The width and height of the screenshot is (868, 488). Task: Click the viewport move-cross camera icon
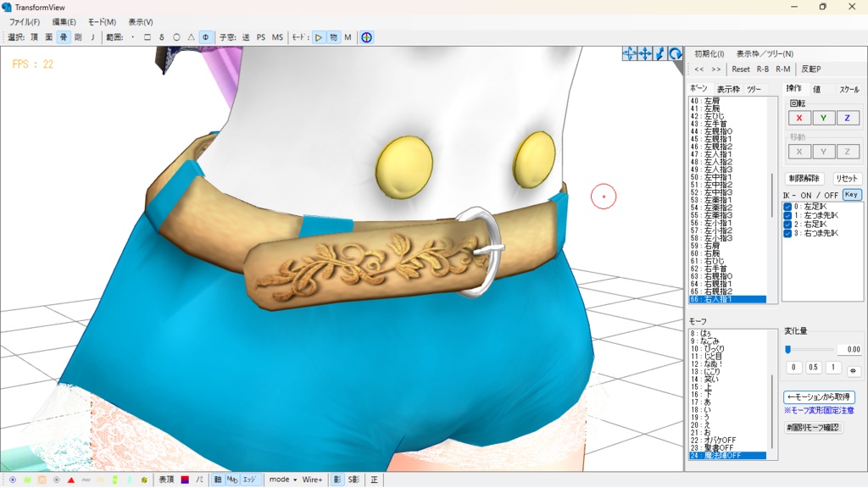tap(630, 53)
